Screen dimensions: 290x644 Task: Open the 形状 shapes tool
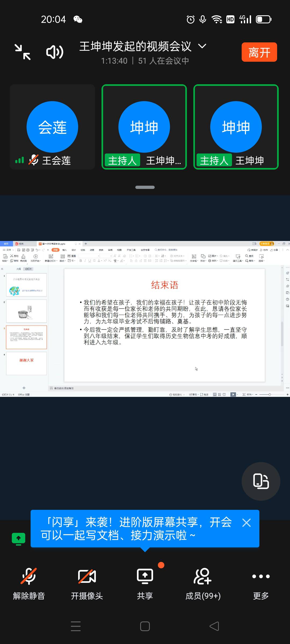tap(203, 258)
